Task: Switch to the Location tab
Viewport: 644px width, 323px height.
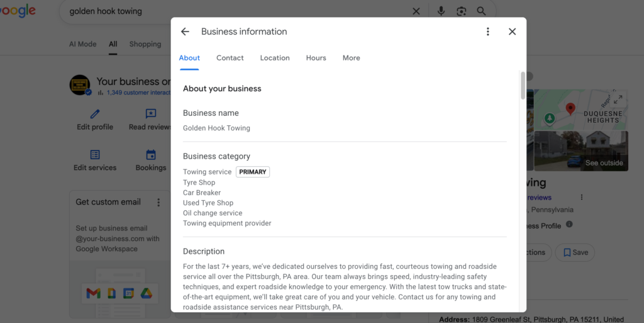Action: (275, 58)
